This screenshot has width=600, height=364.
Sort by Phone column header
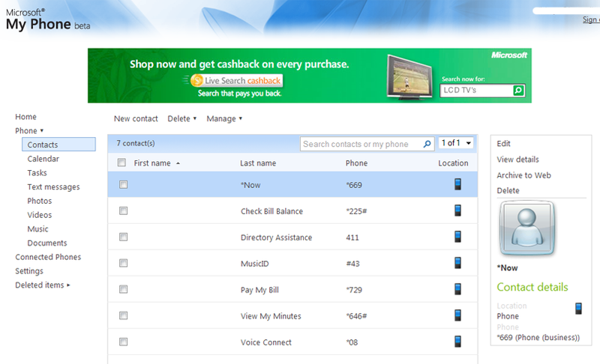pyautogui.click(x=356, y=163)
